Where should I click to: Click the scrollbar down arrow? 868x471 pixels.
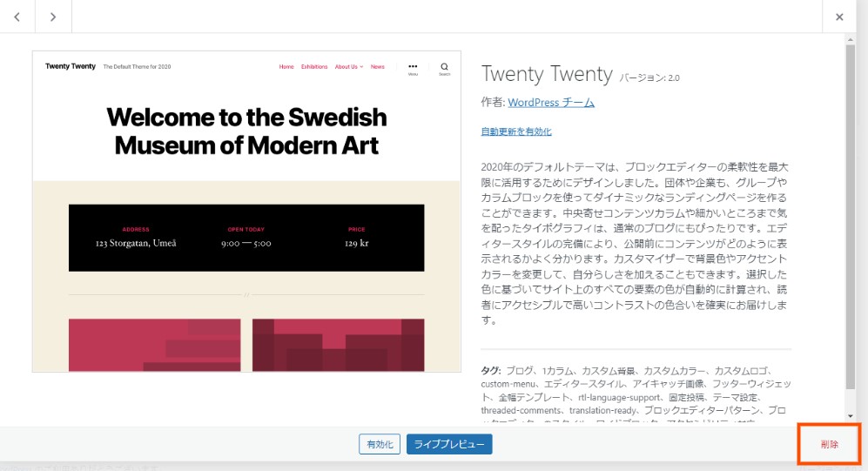851,416
